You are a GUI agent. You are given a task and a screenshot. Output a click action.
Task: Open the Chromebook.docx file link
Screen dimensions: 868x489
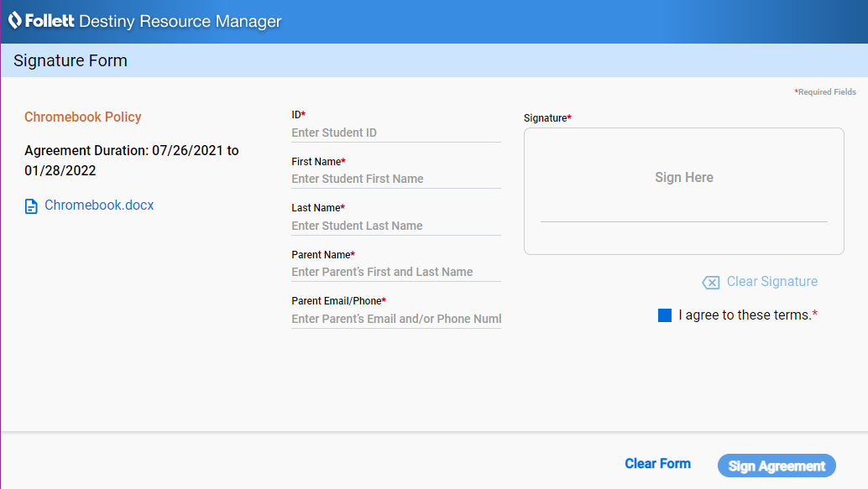point(99,205)
